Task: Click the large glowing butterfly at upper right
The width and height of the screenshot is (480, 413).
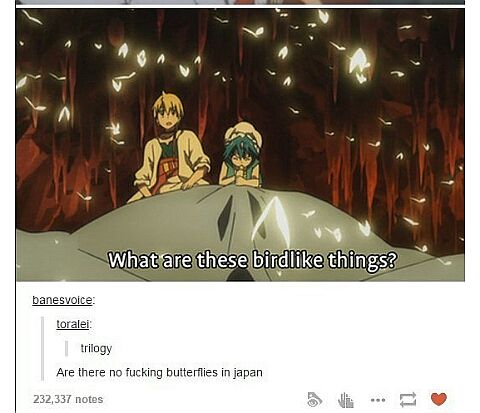Action: pyautogui.click(x=359, y=66)
